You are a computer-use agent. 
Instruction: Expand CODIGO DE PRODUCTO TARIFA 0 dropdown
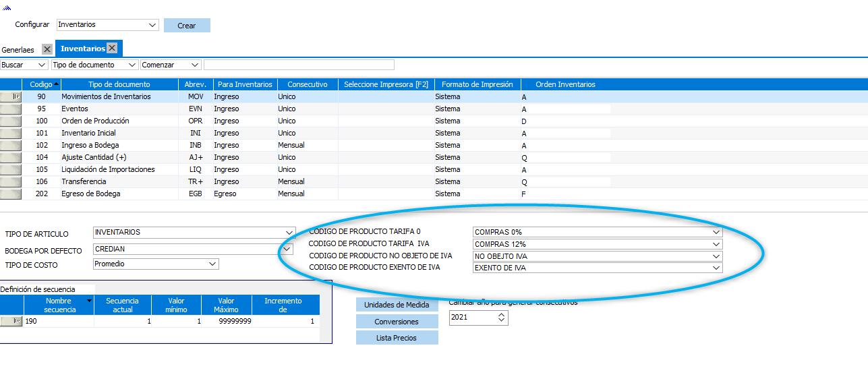pyautogui.click(x=716, y=232)
